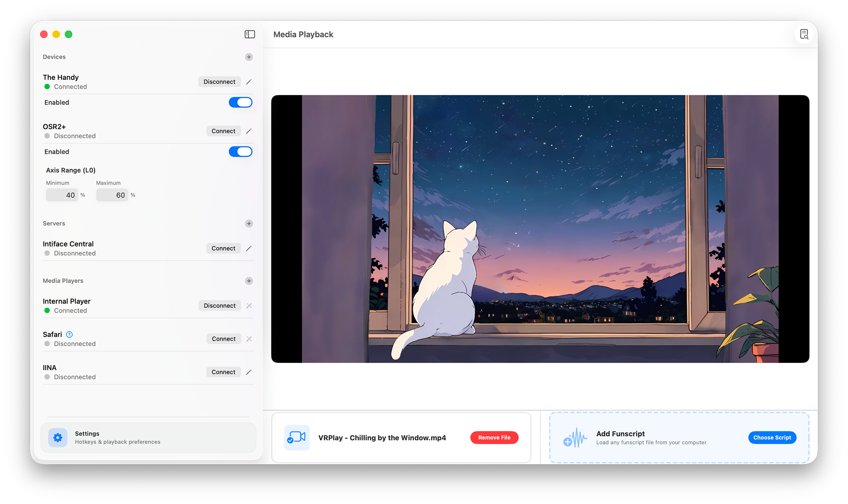The image size is (848, 504).
Task: Turn off the OSR2+ enabled switch
Action: pyautogui.click(x=240, y=151)
